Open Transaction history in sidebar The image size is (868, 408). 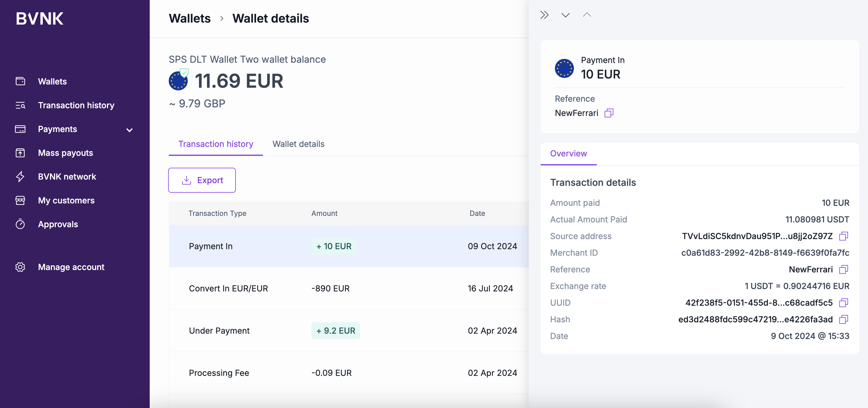[x=76, y=105]
